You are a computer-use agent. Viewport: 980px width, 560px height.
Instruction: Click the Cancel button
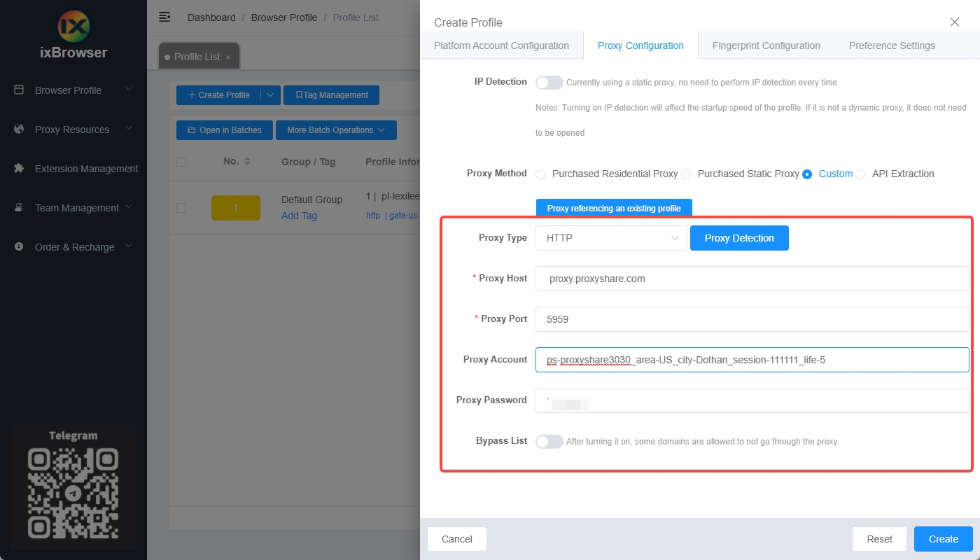457,539
